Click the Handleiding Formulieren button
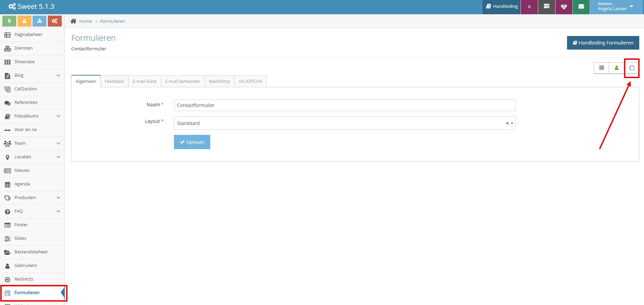The image size is (644, 305). click(603, 43)
